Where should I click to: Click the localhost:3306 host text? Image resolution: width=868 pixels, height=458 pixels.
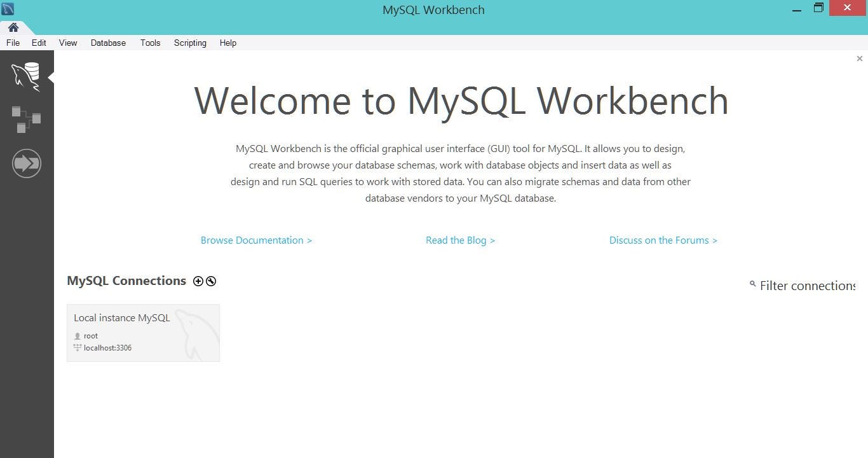tap(107, 348)
